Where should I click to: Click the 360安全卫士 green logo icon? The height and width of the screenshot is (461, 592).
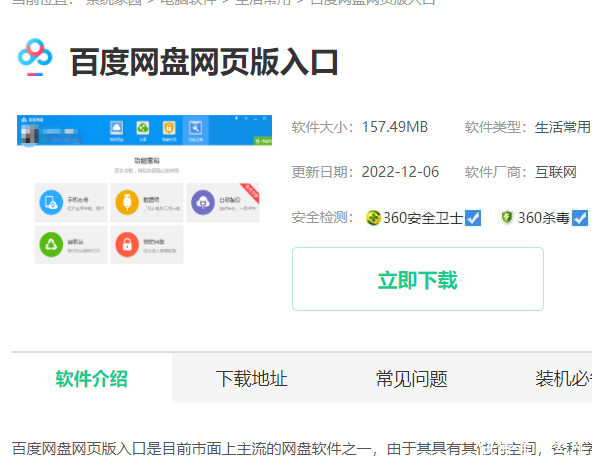(373, 218)
